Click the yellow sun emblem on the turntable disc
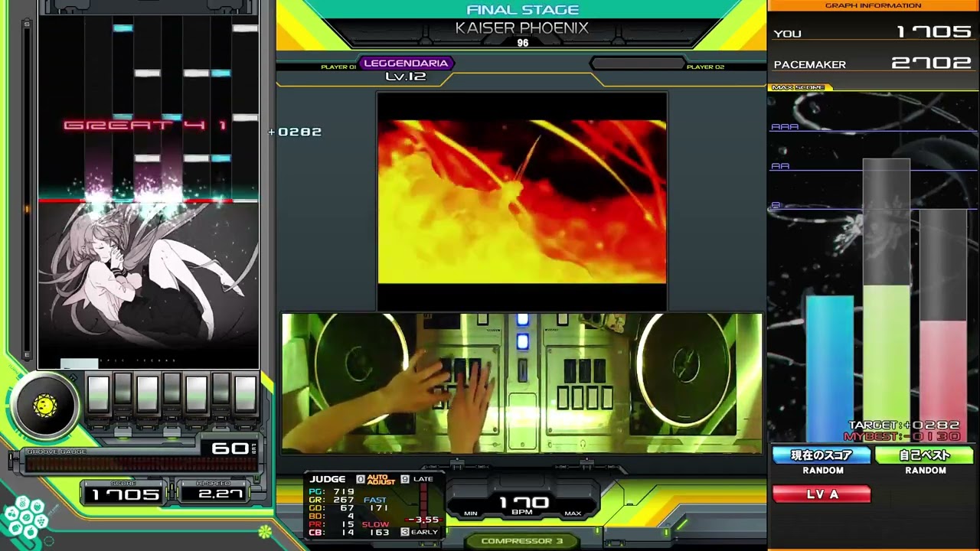The width and height of the screenshot is (980, 551). pyautogui.click(x=45, y=406)
